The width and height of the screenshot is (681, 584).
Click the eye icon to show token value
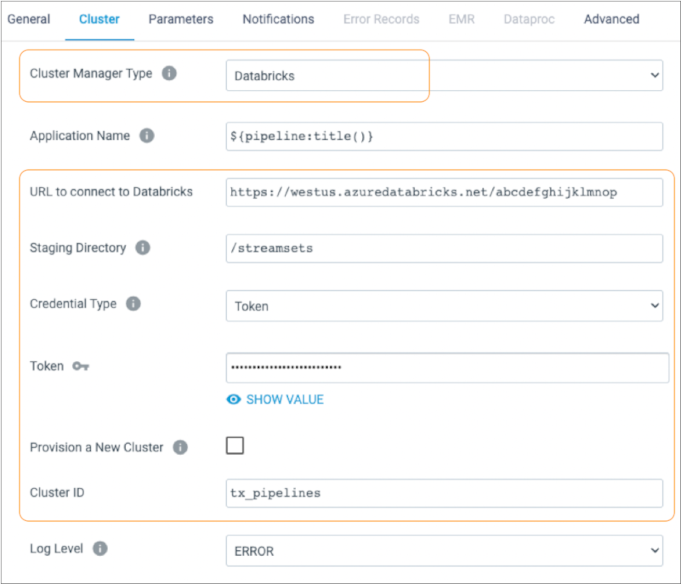(x=234, y=400)
